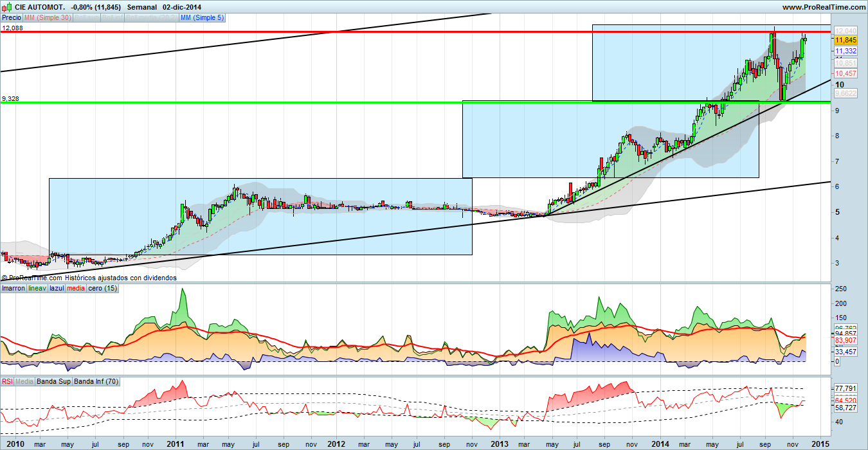Select the MM (Simple 30) indicator label
Image resolution: width=868 pixels, height=450 pixels.
[48, 18]
